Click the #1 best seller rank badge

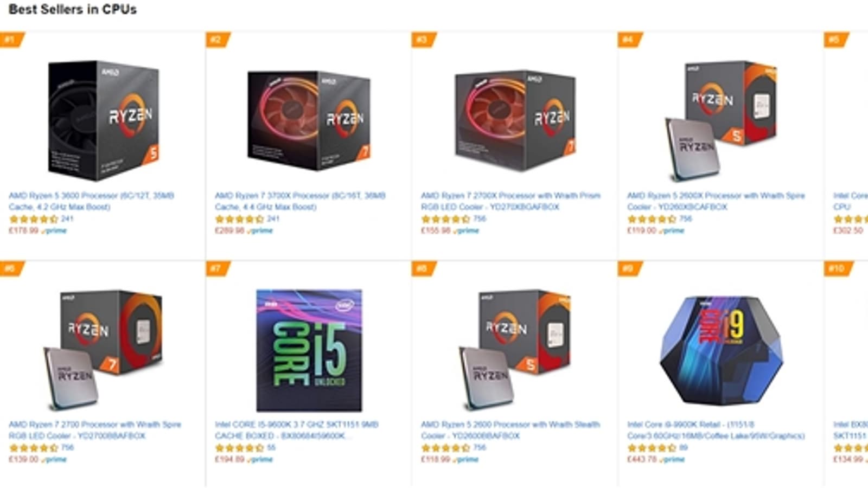(12, 40)
